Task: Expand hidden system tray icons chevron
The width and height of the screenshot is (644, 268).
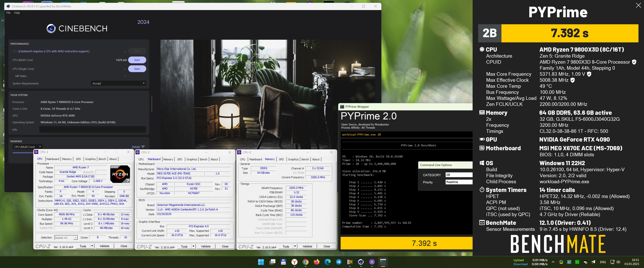Action: point(553,262)
